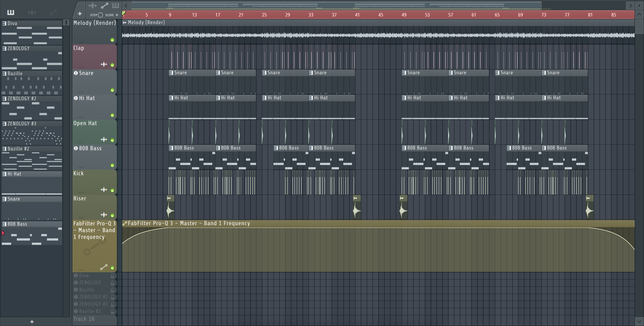Mute the FabFilter Pro-Q 3 automation track

point(112,268)
